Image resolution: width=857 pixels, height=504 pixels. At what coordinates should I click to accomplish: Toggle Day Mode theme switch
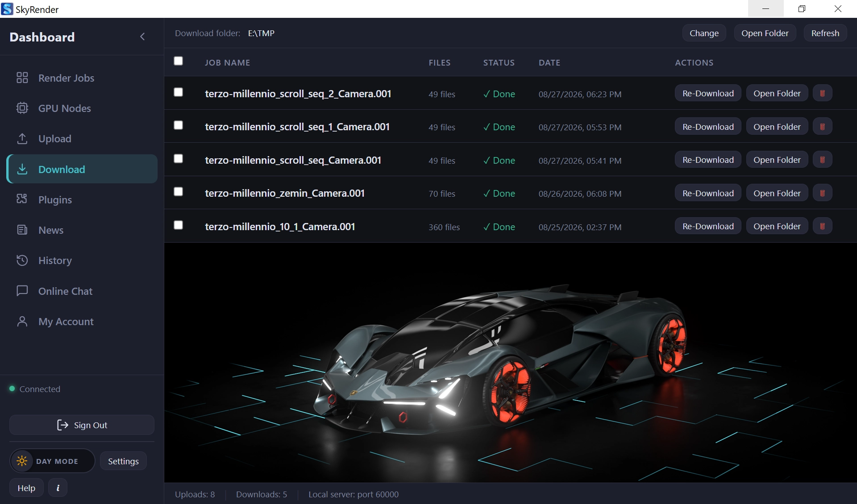coord(52,461)
